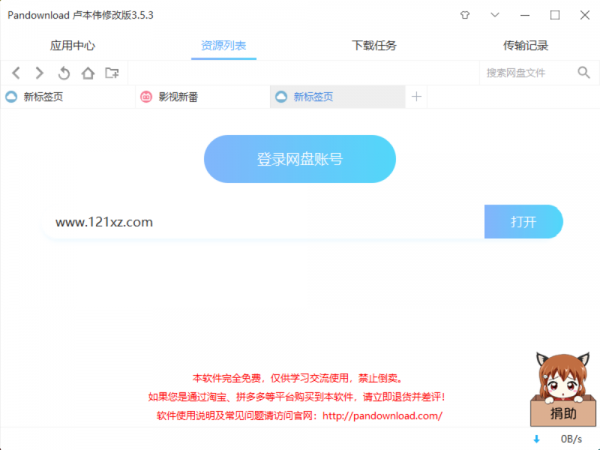Screen dimensions: 600x450
Task: Go forward with the right arrow icon
Action: click(x=39, y=73)
